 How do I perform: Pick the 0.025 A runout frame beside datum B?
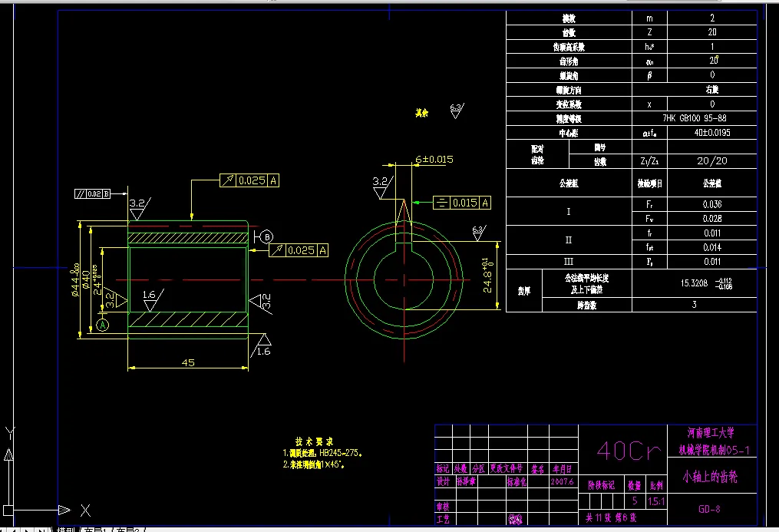click(x=299, y=250)
